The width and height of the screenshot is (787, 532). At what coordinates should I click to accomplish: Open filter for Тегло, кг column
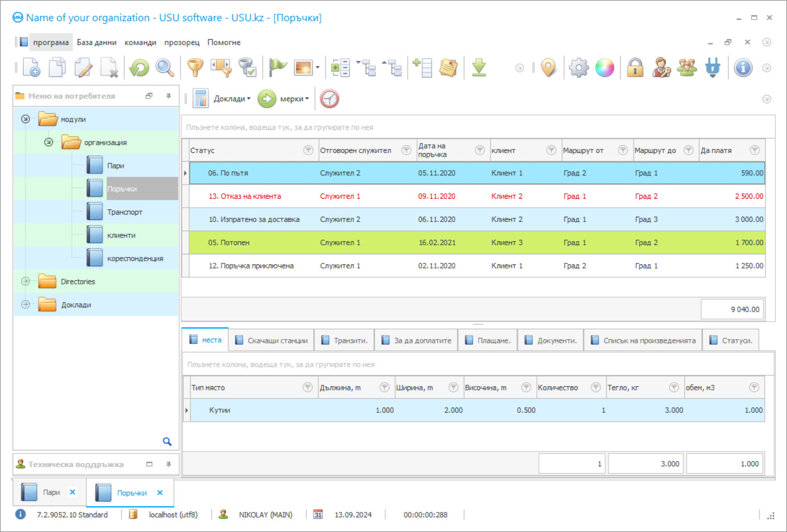click(674, 387)
